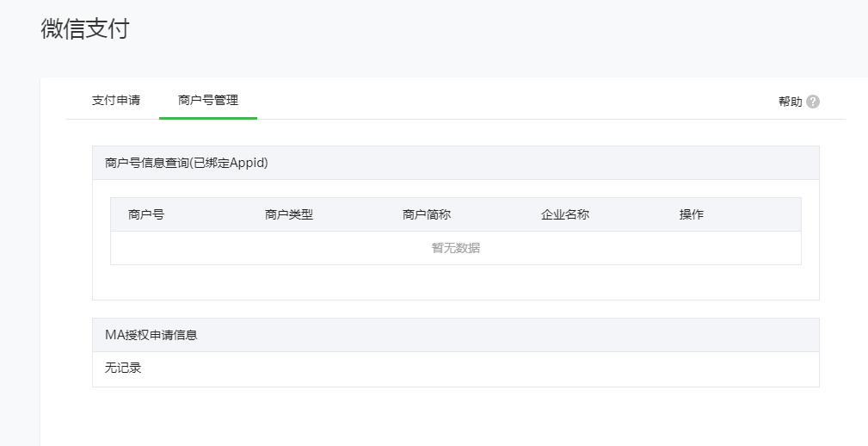This screenshot has height=446, width=868.
Task: Open the 帮助 link
Action: [x=790, y=102]
